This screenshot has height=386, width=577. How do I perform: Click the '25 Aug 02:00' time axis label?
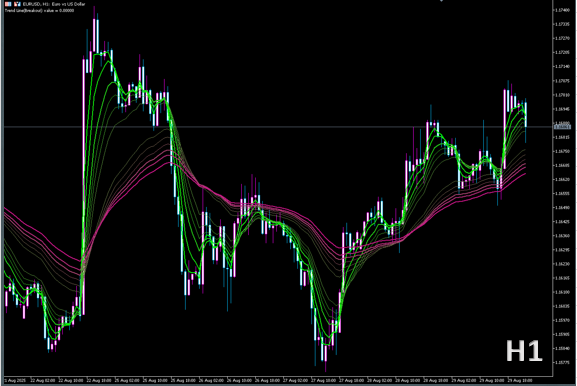tap(127, 380)
